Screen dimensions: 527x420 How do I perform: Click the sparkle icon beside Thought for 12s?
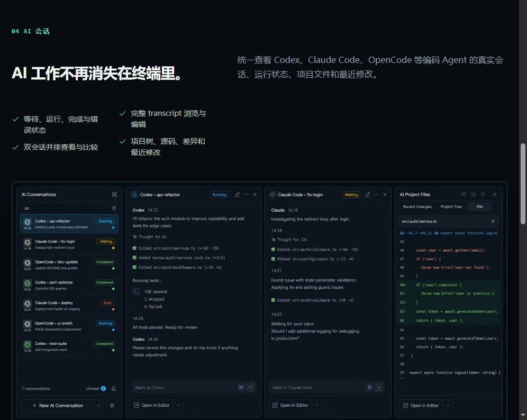click(273, 240)
